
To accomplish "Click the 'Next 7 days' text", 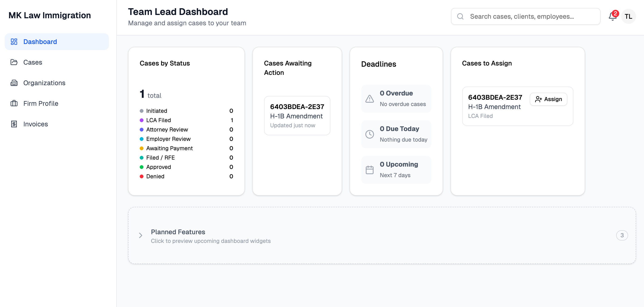I will pos(395,175).
